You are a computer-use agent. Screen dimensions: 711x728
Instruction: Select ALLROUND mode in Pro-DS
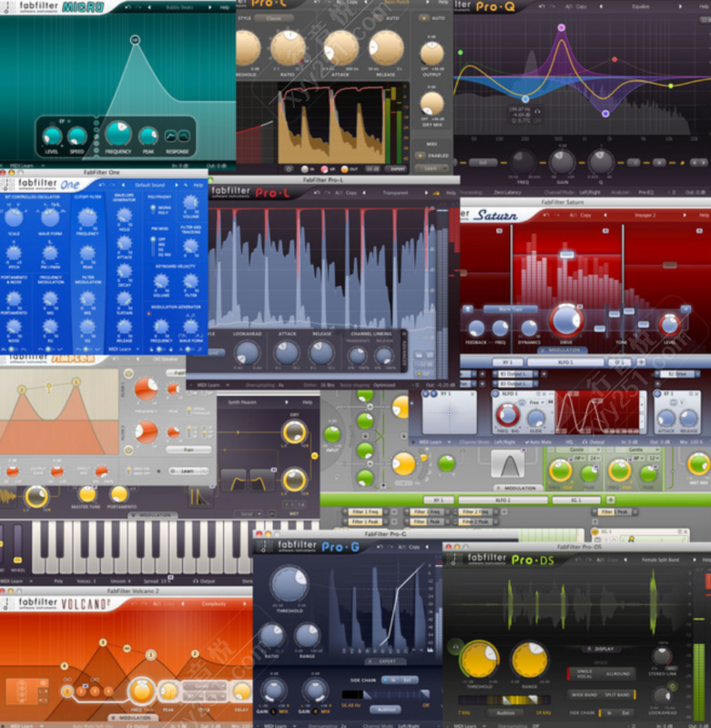coord(618,673)
